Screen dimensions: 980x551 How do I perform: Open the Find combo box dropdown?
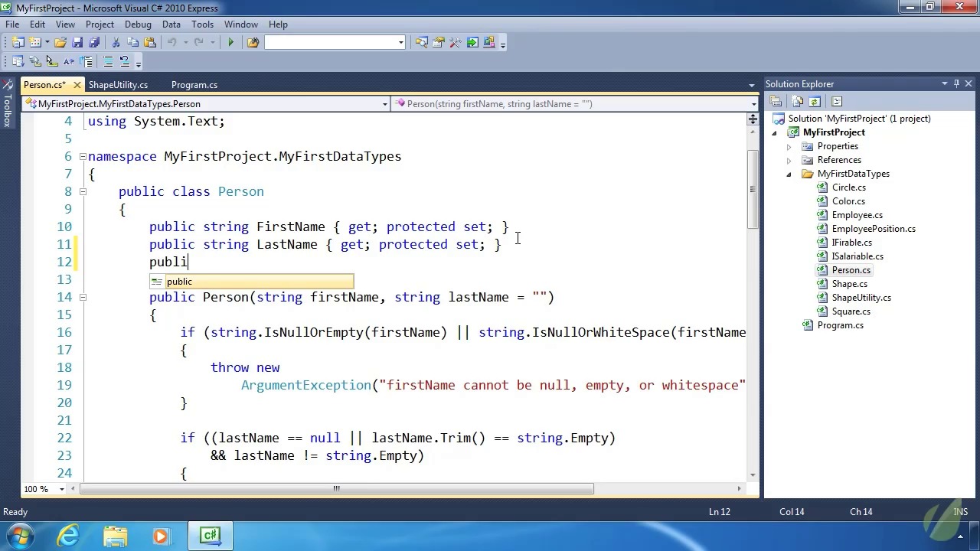coord(400,43)
